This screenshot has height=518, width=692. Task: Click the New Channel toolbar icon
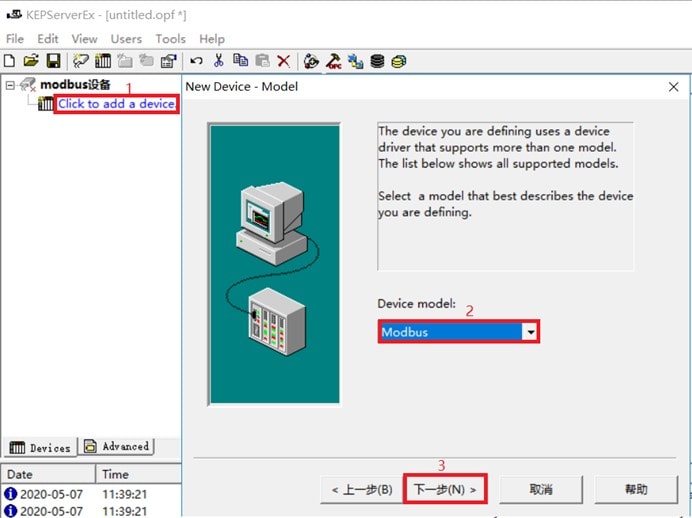pos(81,60)
